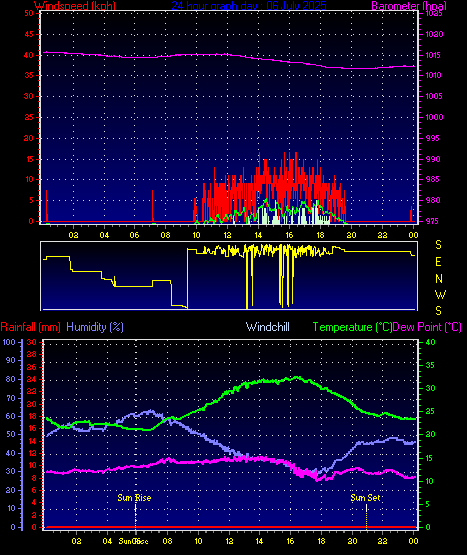Image resolution: width=467 pixels, height=555 pixels.
Task: Click windspeed axis value 50
Action: click(29, 13)
